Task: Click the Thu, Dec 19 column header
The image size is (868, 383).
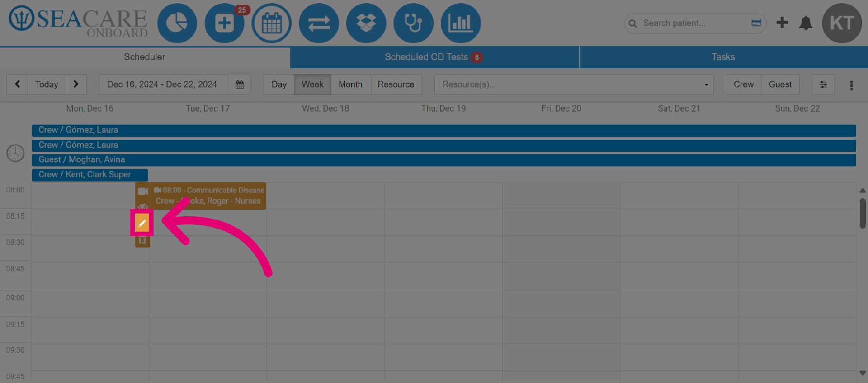Action: (443, 108)
